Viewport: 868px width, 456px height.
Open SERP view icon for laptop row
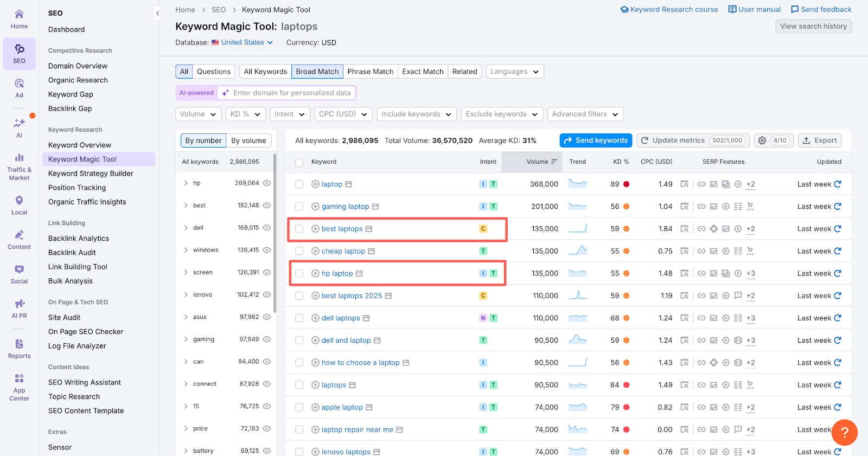coord(685,184)
